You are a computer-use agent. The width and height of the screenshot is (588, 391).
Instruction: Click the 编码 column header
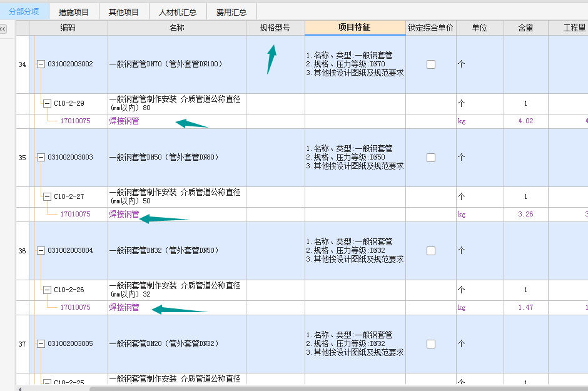[x=68, y=28]
